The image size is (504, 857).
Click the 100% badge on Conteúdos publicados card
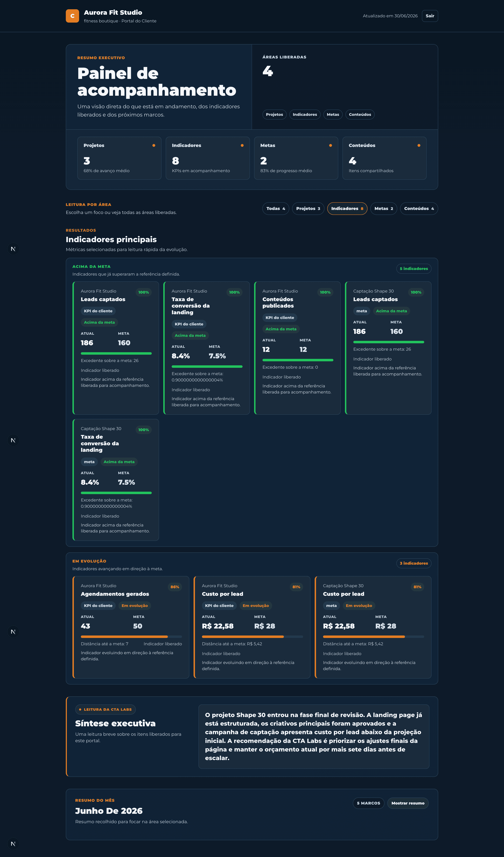325,292
